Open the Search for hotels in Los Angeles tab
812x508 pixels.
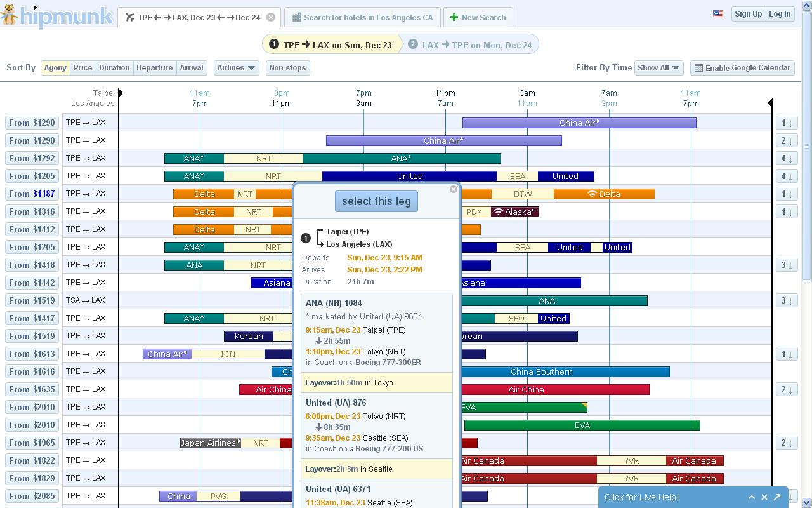point(362,17)
